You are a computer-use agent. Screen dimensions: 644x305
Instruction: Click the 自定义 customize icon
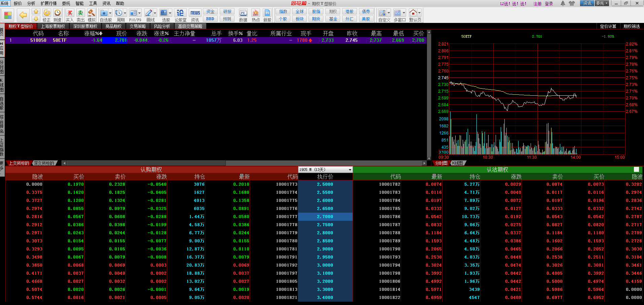coord(382,13)
